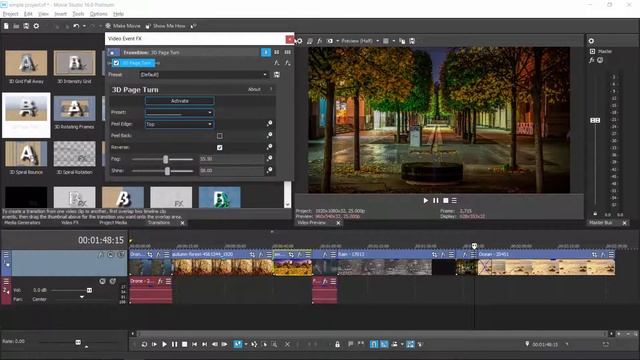Click the Make Movie button
The image size is (640, 360).
pyautogui.click(x=122, y=26)
